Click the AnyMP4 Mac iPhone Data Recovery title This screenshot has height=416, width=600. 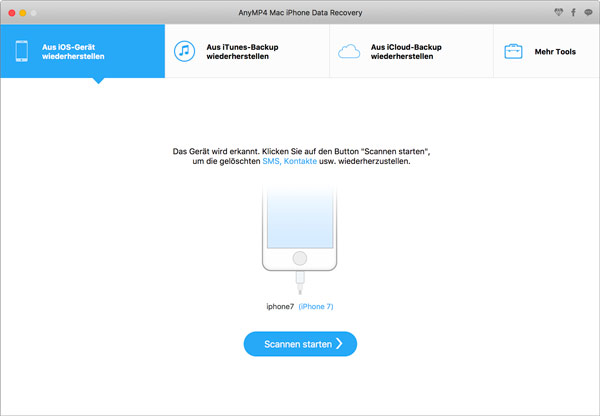point(300,13)
